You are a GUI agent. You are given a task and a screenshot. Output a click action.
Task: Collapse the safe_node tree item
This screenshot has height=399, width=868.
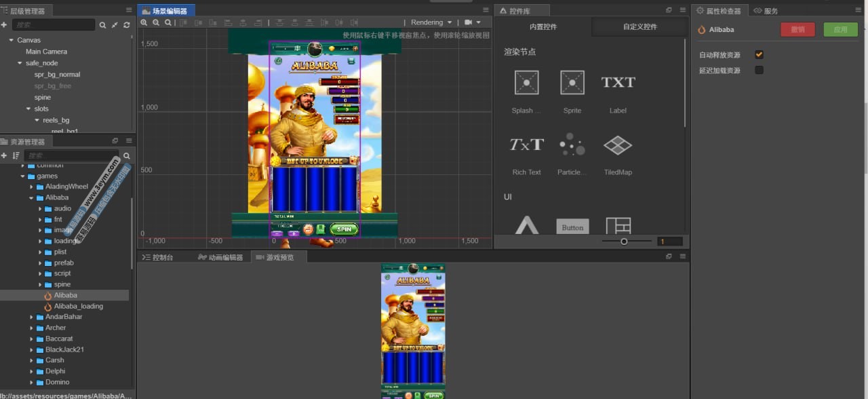pos(20,63)
